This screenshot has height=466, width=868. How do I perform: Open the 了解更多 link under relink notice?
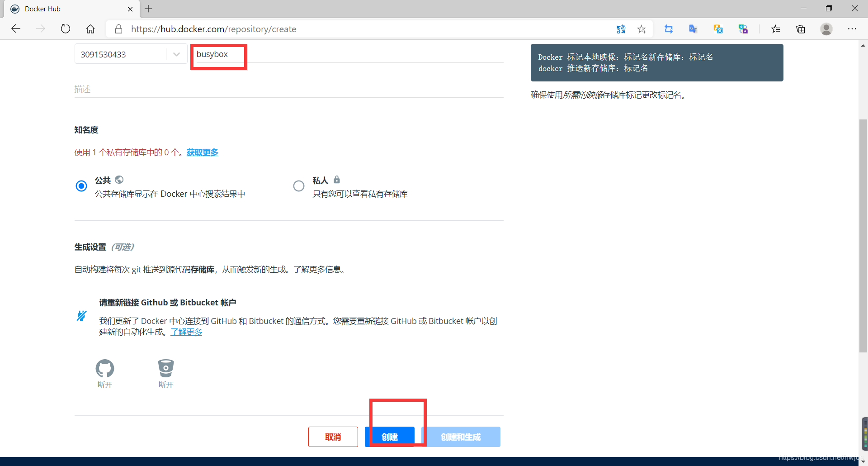tap(186, 332)
